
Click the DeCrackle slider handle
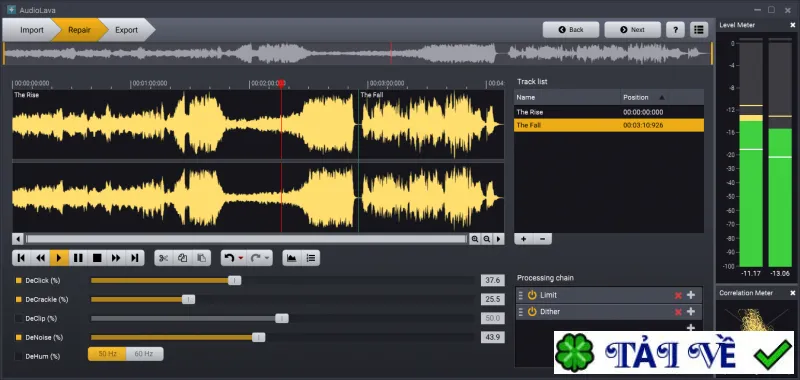tap(188, 299)
